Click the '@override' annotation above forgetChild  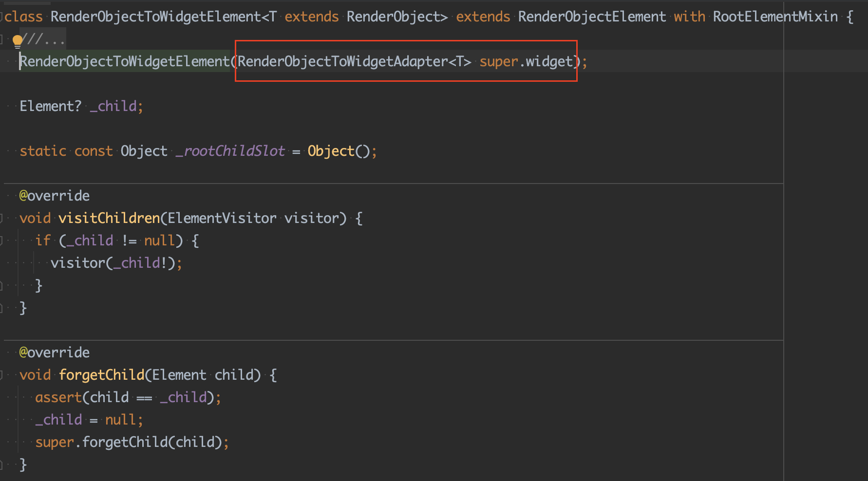[55, 352]
